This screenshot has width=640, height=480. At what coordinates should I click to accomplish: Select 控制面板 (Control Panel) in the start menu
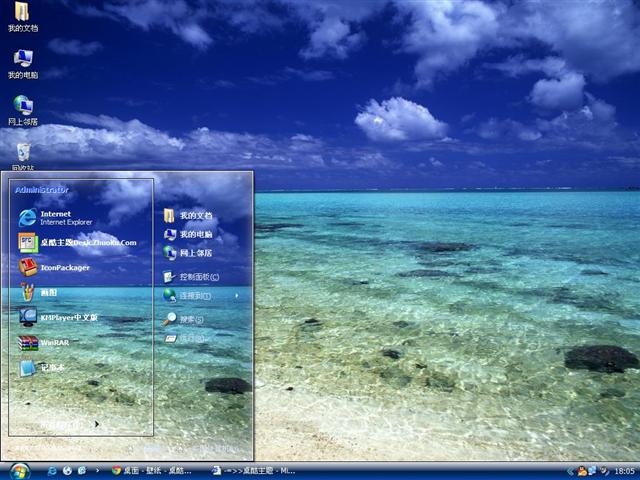[192, 277]
